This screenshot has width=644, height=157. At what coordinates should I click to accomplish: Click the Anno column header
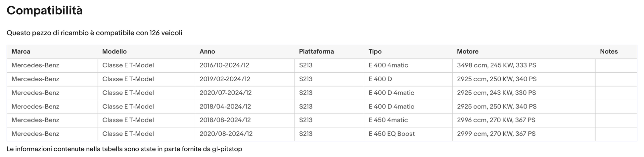click(245, 52)
